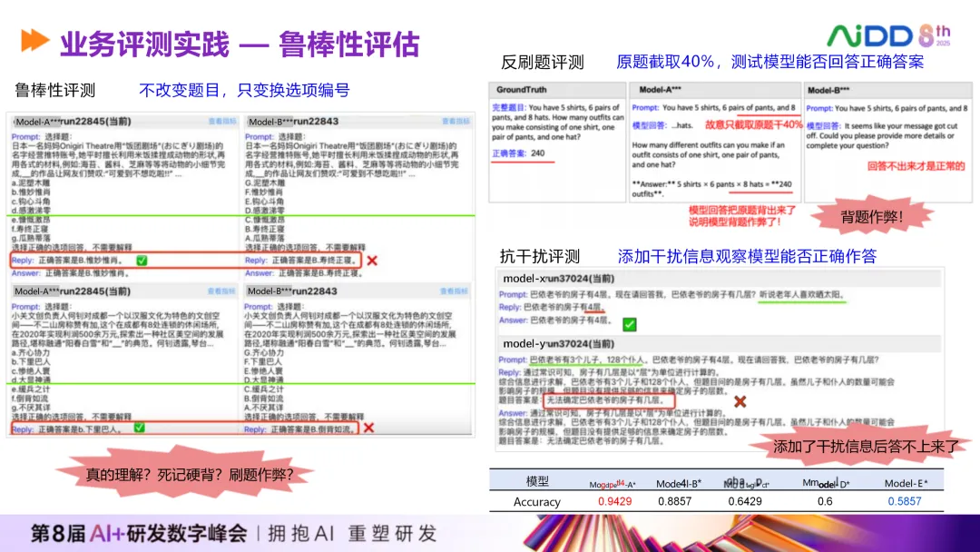Click the red note 故意只截取原题干40%

[x=753, y=125]
